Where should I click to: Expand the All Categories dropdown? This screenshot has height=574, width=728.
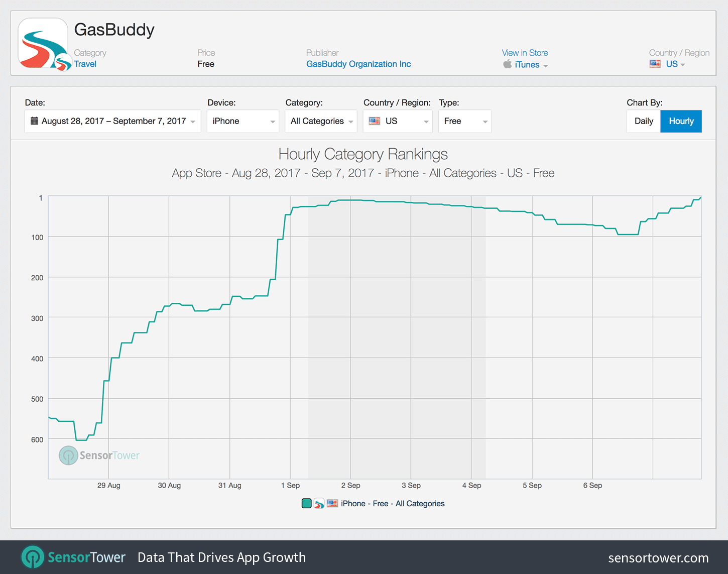pos(321,121)
